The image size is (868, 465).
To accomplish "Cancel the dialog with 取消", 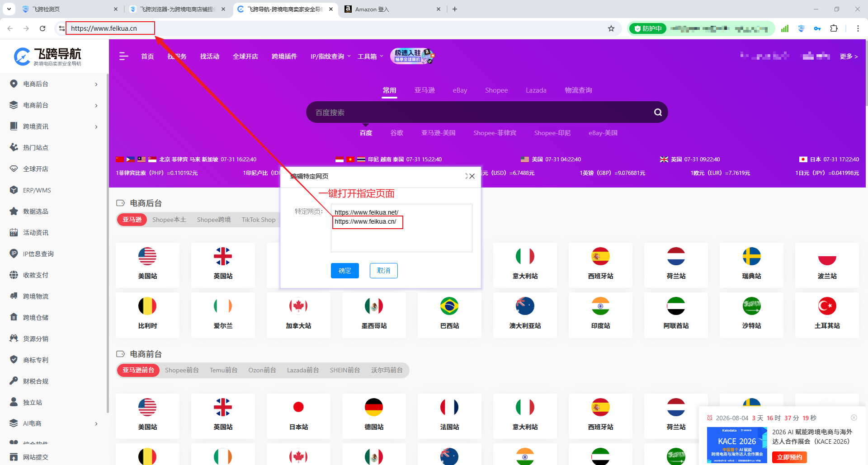I will coord(384,271).
